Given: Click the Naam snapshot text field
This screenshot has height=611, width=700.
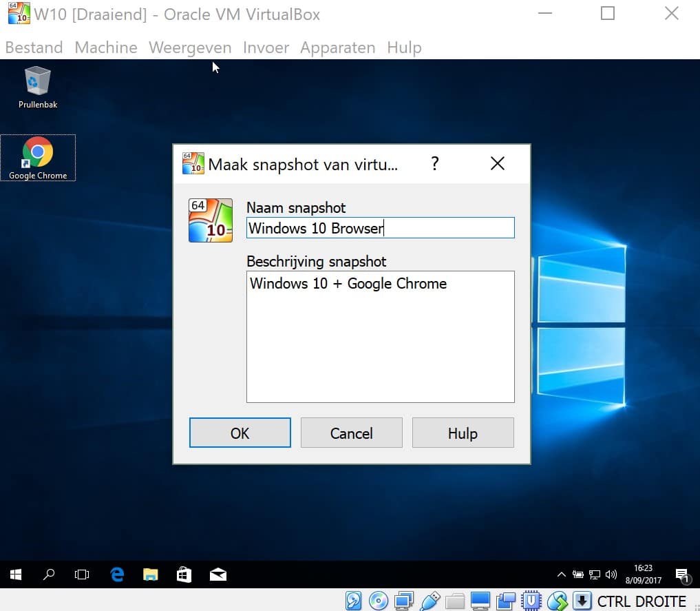Looking at the screenshot, I should tap(380, 228).
